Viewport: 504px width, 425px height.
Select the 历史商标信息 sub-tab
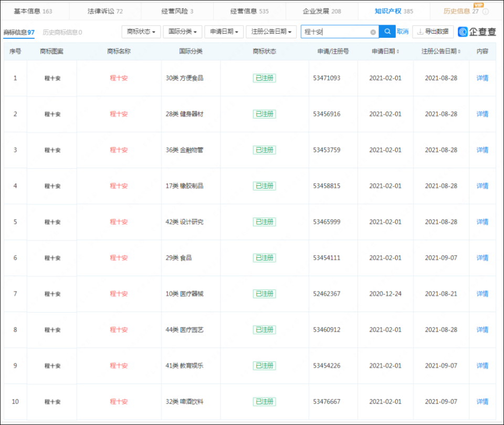62,33
